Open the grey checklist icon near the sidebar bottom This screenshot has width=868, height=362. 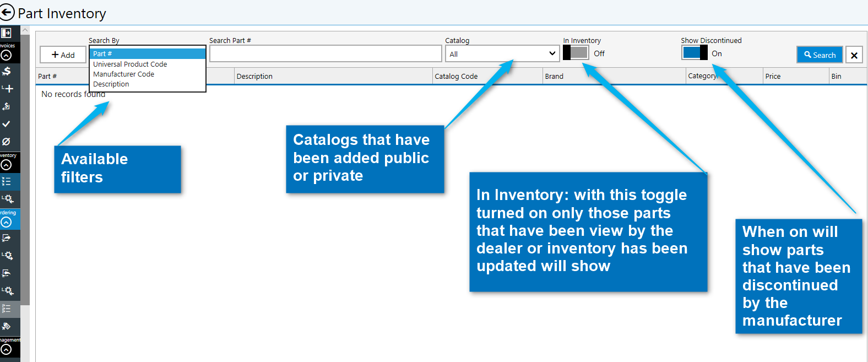point(7,309)
